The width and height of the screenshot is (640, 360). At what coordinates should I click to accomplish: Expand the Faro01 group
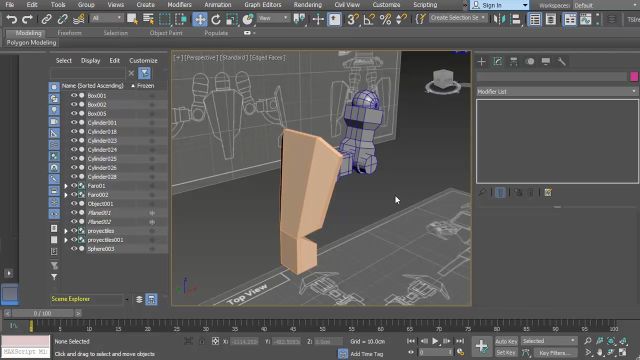click(66, 186)
